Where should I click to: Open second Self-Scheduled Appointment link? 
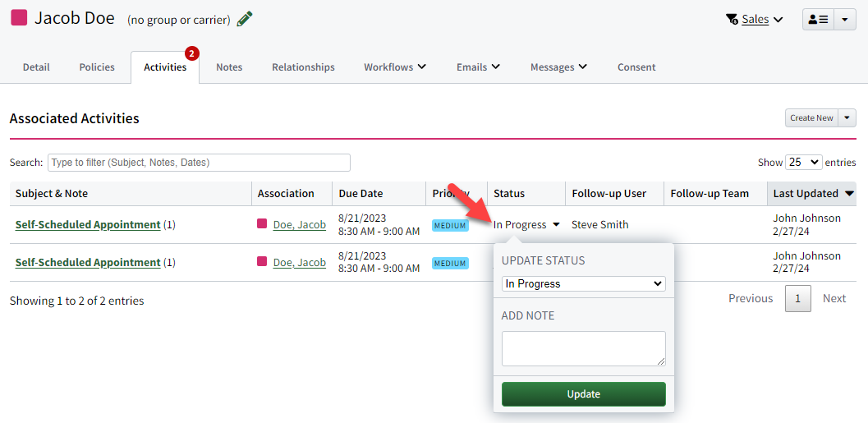point(88,263)
